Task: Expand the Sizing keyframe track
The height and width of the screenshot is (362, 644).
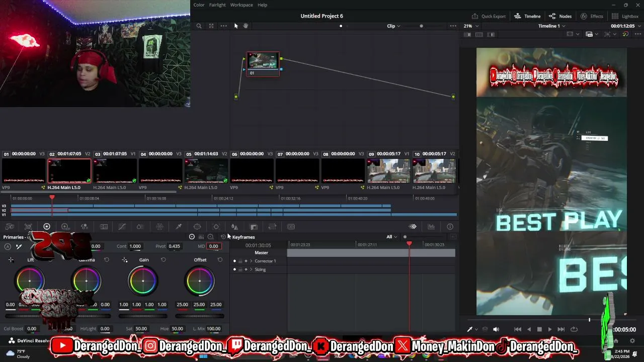Action: pos(251,269)
